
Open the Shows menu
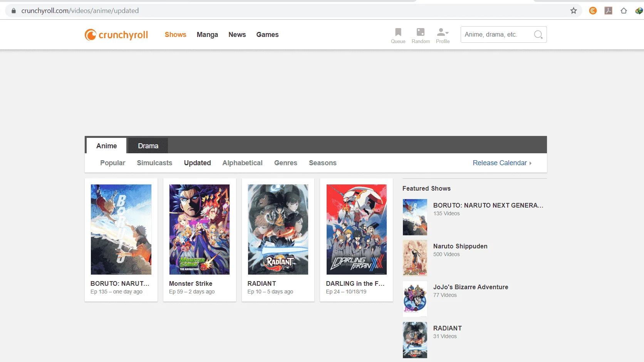coord(176,35)
